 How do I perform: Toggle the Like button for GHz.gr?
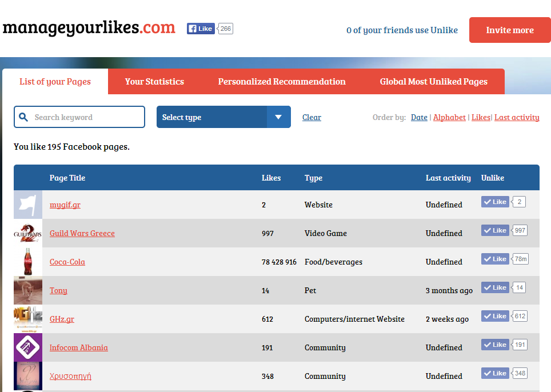pyautogui.click(x=495, y=316)
